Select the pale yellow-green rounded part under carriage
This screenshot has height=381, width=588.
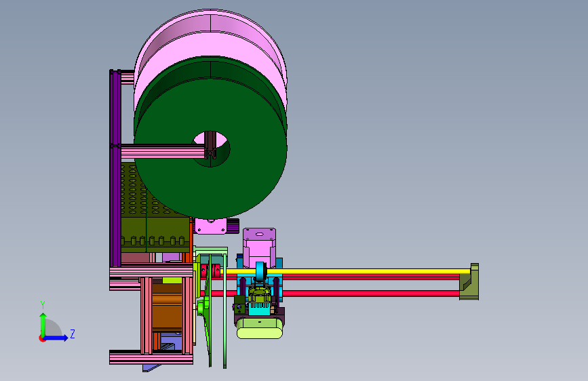pos(260,328)
